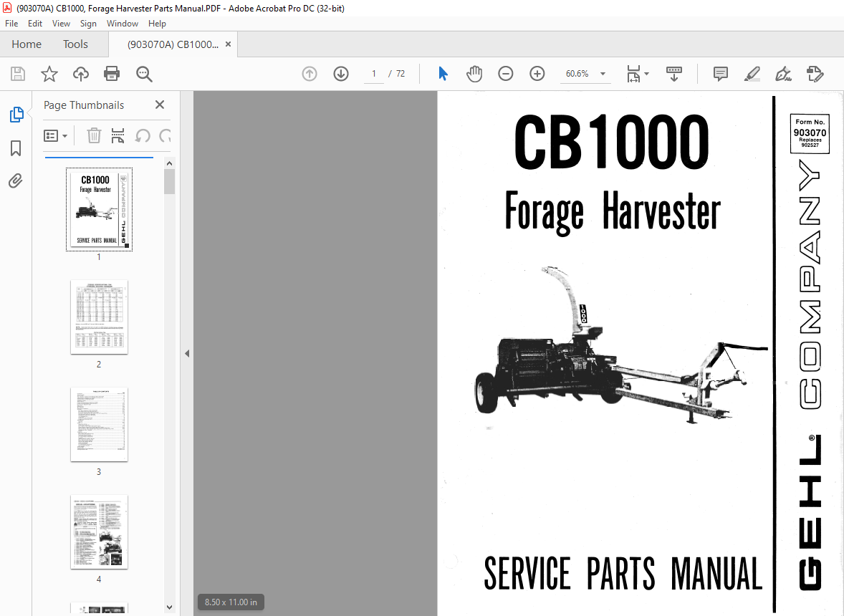The width and height of the screenshot is (844, 616).
Task: Open the File menu
Action: pyautogui.click(x=11, y=24)
